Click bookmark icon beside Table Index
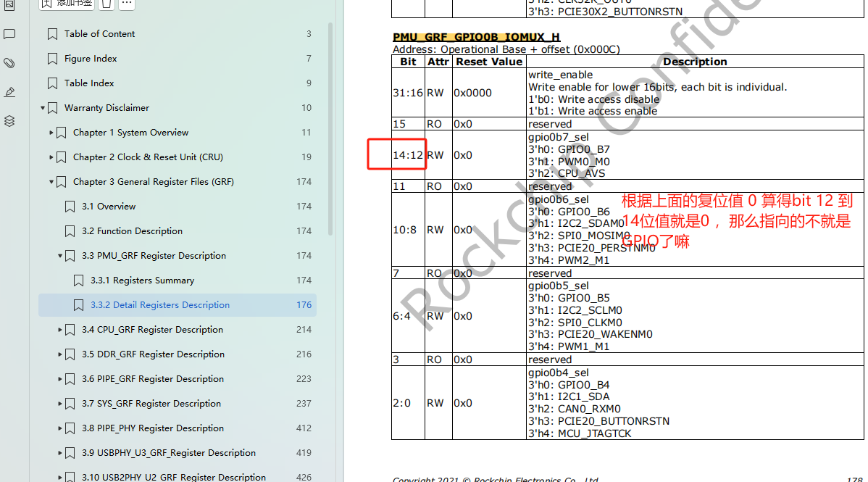This screenshot has width=868, height=482. [x=53, y=83]
